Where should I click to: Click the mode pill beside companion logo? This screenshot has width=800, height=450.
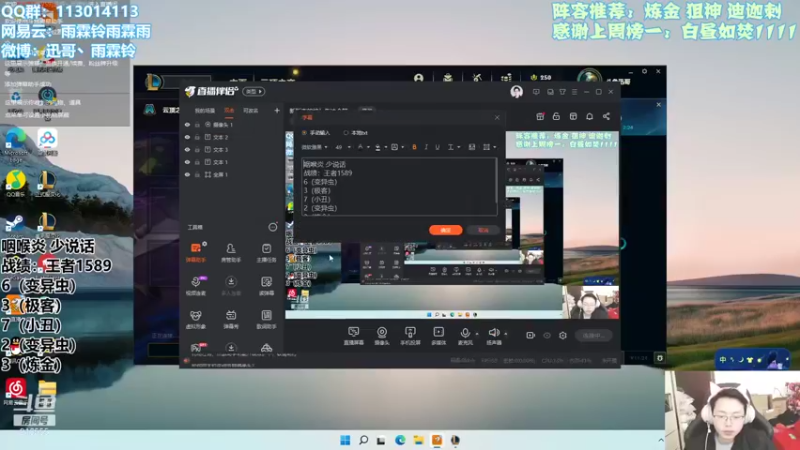pos(254,92)
